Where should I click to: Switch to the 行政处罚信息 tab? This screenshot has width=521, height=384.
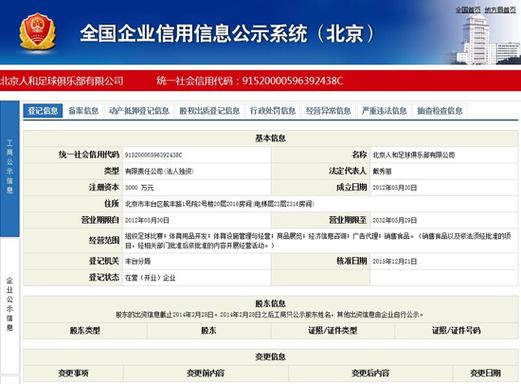click(273, 111)
